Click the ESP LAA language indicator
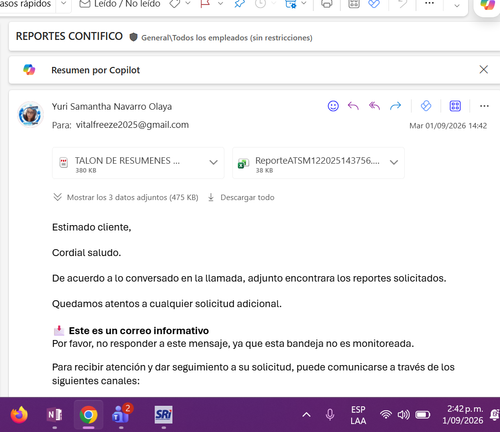This screenshot has width=500, height=432. click(358, 415)
